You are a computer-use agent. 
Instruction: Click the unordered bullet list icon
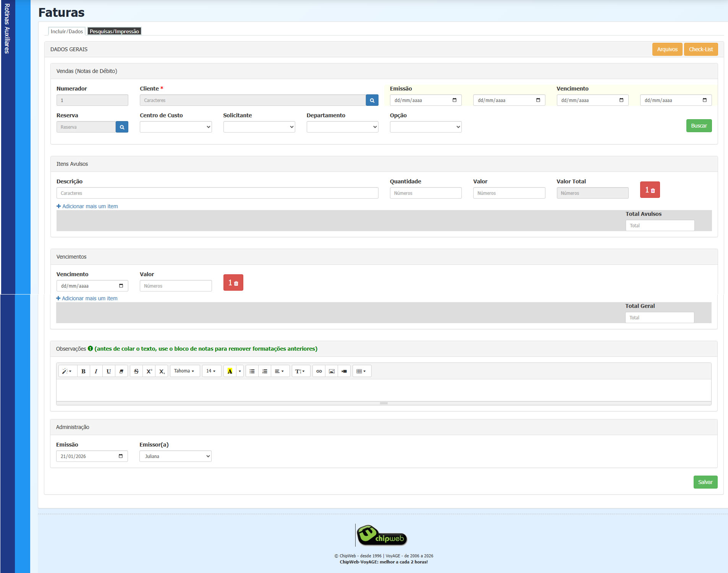tap(252, 371)
